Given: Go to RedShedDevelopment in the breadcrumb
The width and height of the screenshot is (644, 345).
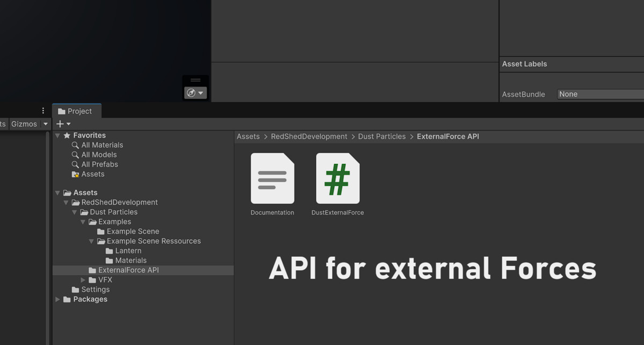Looking at the screenshot, I should pyautogui.click(x=309, y=136).
